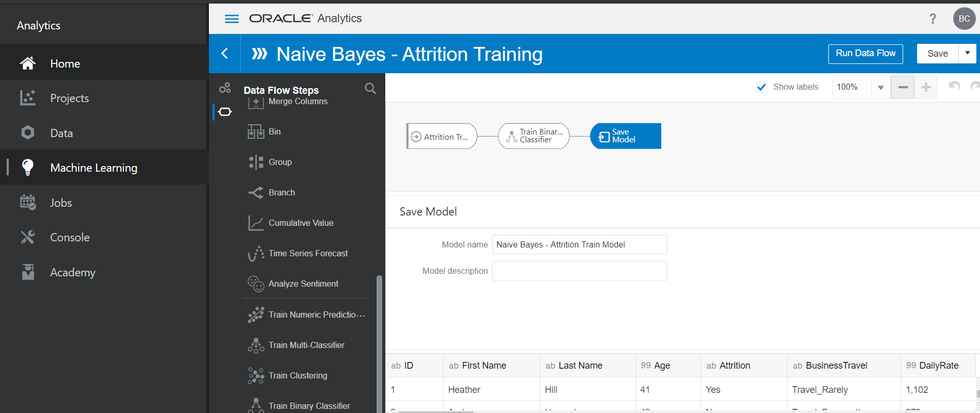Click the Age column header

pyautogui.click(x=668, y=366)
